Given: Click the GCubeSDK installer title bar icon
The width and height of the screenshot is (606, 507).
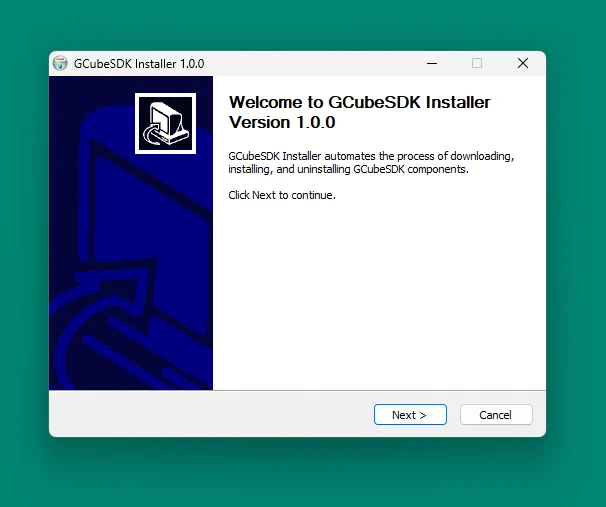Looking at the screenshot, I should pos(60,63).
